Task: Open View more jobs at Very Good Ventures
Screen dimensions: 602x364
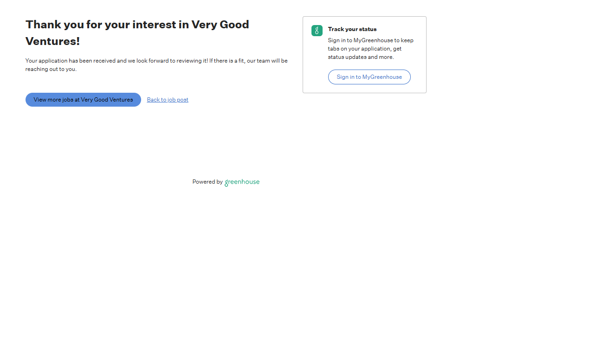Action: tap(83, 100)
